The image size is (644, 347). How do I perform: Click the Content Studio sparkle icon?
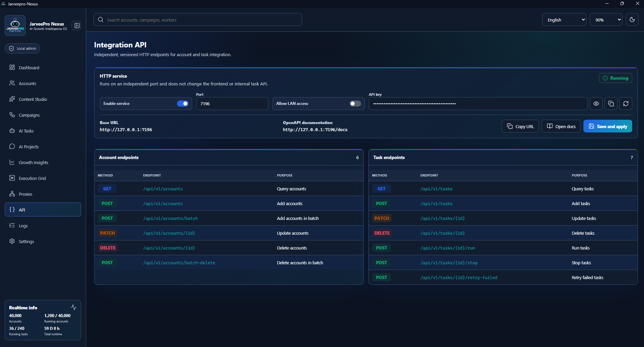12,99
